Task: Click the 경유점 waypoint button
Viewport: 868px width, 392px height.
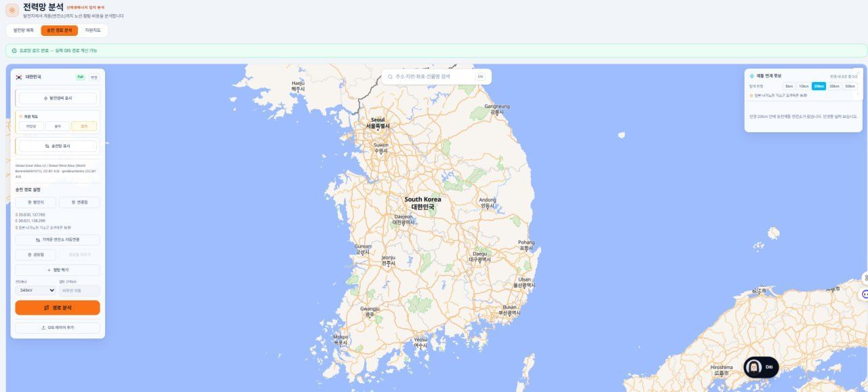Action: (x=36, y=255)
